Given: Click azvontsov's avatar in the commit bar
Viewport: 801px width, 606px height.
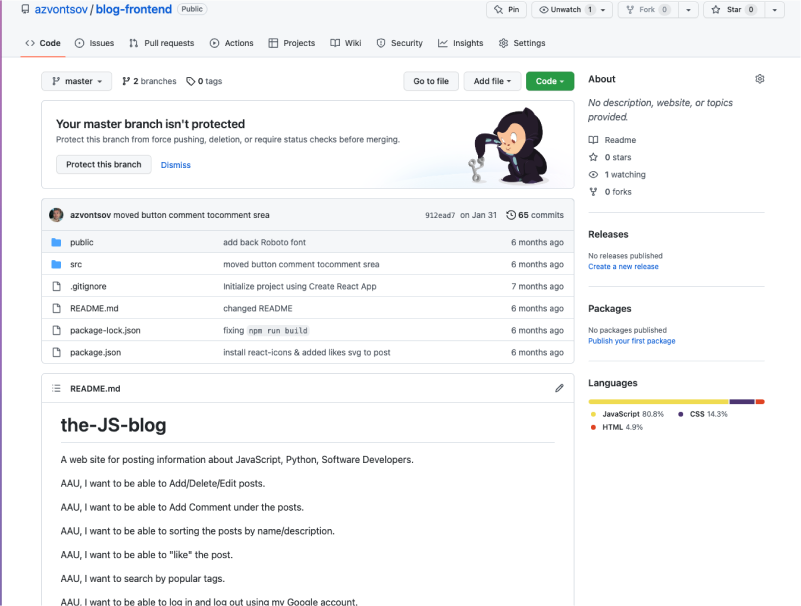Looking at the screenshot, I should (56, 215).
